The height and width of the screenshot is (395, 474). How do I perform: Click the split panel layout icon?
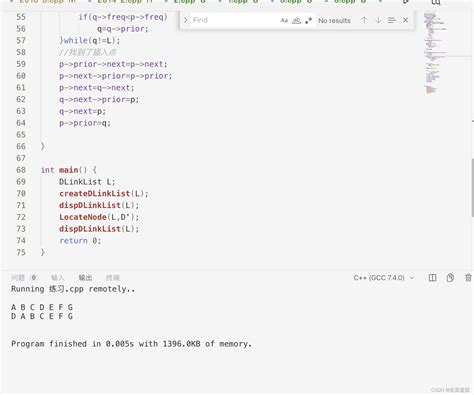[432, 278]
